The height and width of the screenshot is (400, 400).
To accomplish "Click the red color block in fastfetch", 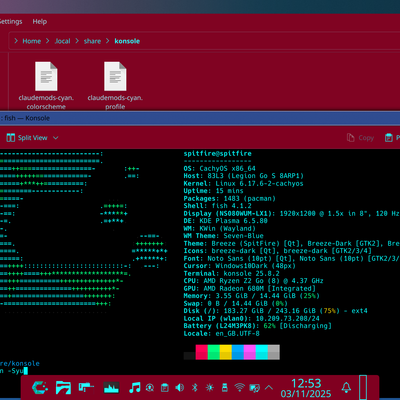I will (x=201, y=352).
